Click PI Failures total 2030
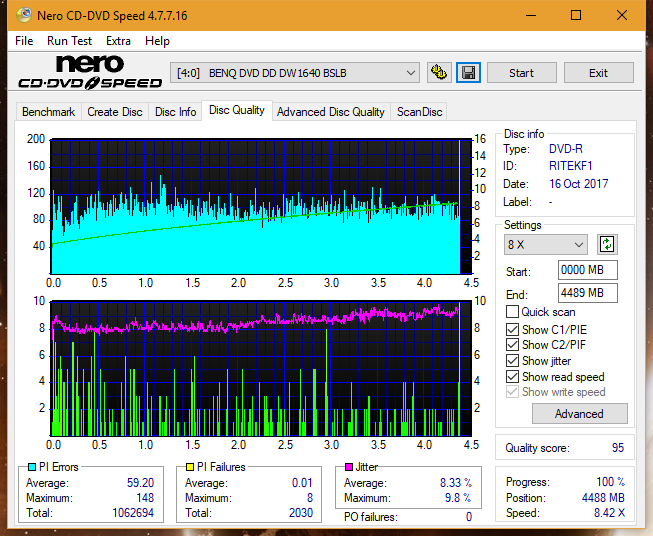This screenshot has height=536, width=653. pyautogui.click(x=301, y=513)
